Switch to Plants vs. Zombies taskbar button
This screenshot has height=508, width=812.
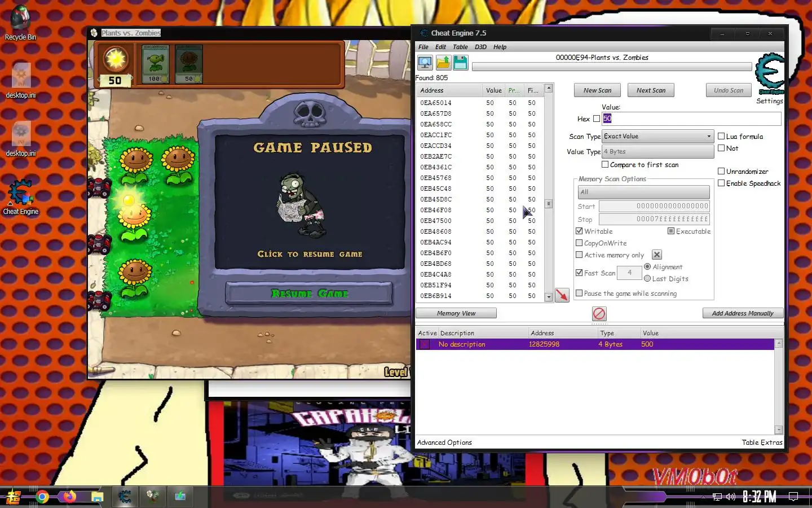pos(152,497)
